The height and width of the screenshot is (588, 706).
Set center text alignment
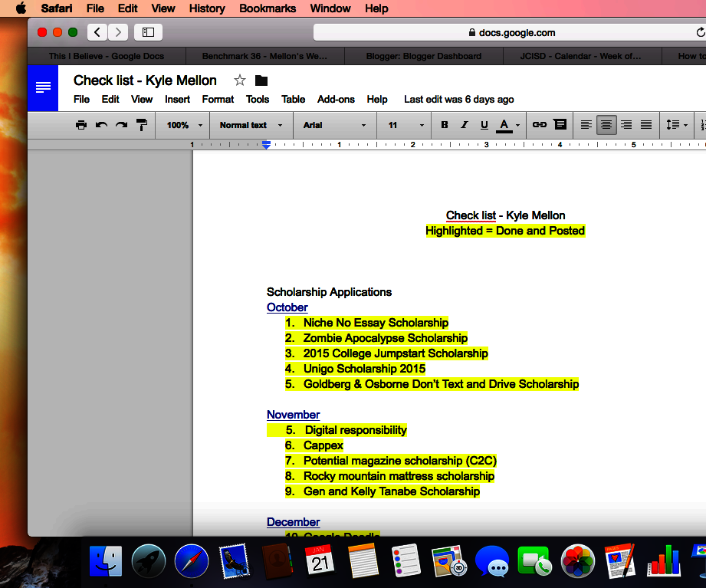(606, 125)
